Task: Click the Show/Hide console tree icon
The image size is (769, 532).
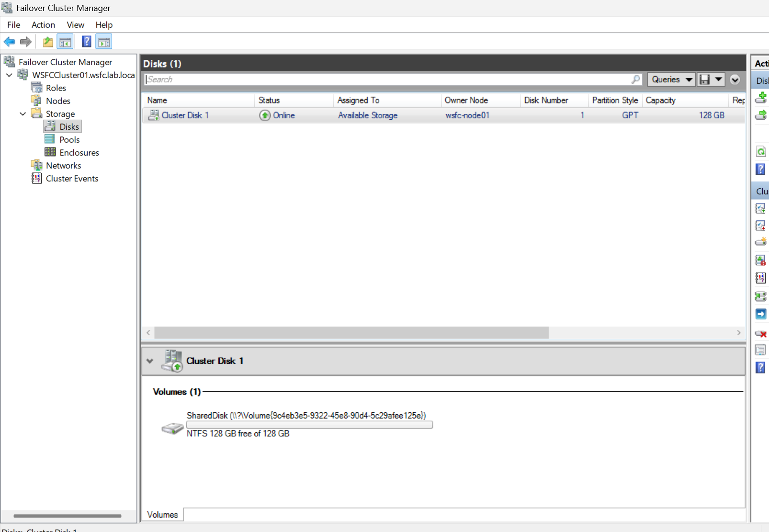Action: click(x=66, y=42)
